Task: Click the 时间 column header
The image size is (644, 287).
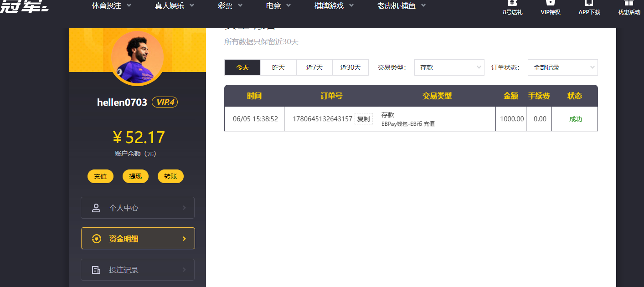Action: [x=254, y=96]
